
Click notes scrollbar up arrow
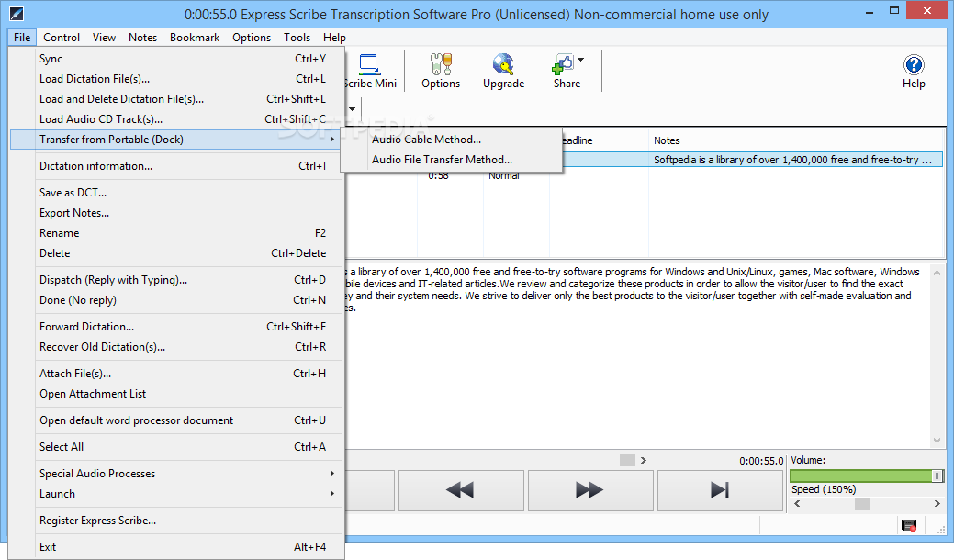tap(937, 273)
